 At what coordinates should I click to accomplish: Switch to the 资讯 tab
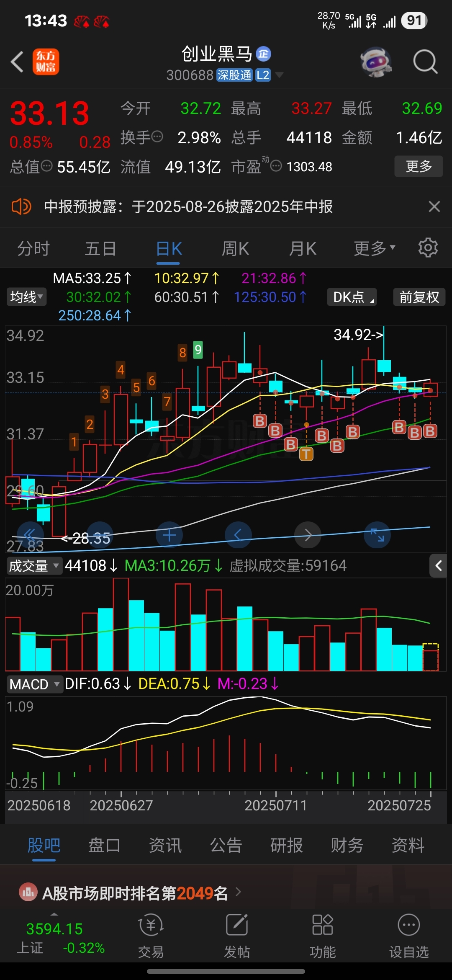click(x=165, y=845)
